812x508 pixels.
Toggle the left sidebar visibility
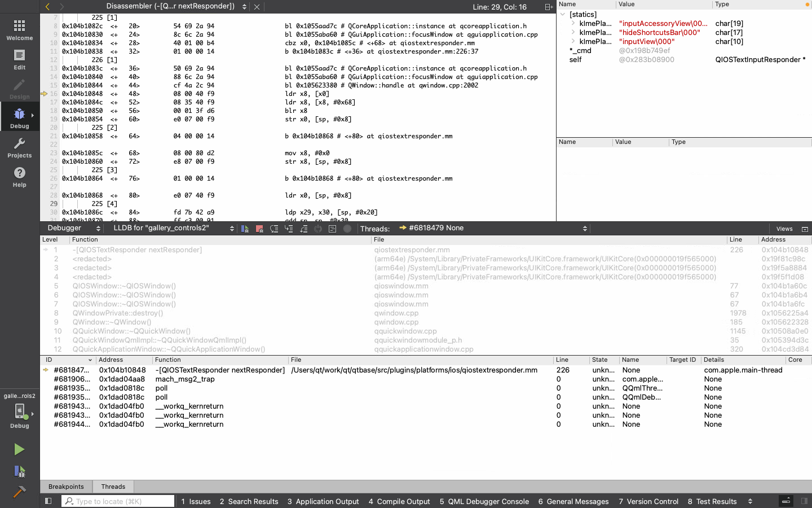(48, 501)
